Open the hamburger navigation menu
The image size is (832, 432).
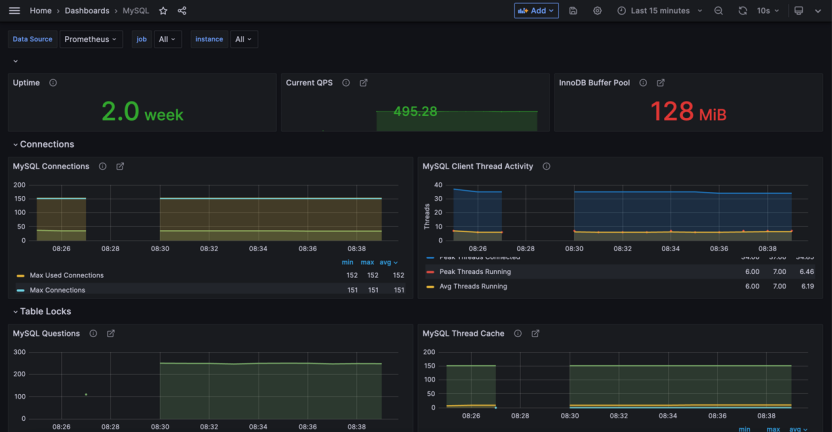[14, 11]
